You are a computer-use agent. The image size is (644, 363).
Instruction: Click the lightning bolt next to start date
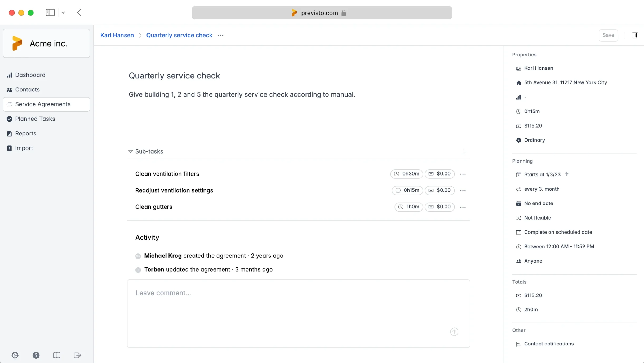567,174
